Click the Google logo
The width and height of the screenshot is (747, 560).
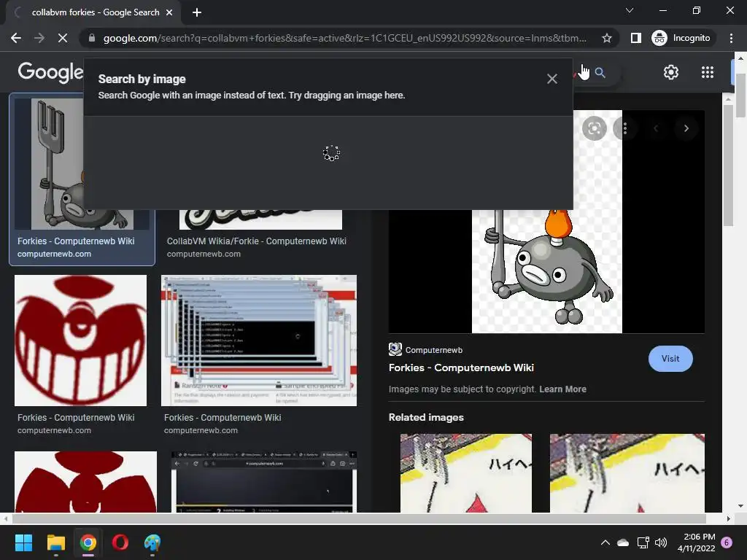click(50, 72)
